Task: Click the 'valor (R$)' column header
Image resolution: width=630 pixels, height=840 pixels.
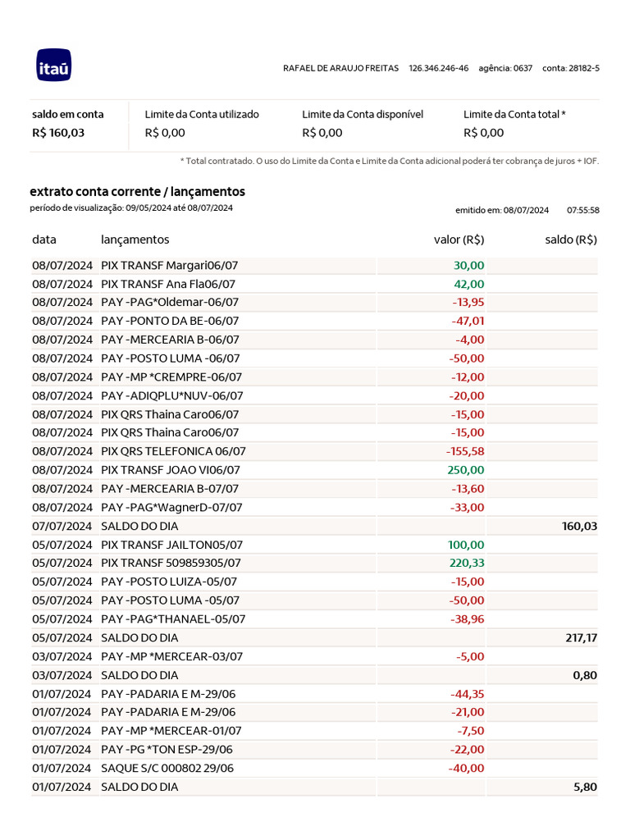Action: pos(459,240)
